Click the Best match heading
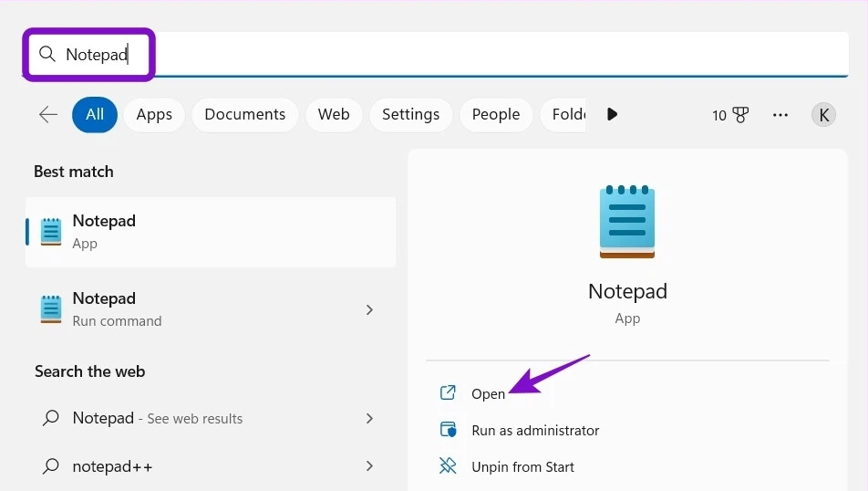 74,172
